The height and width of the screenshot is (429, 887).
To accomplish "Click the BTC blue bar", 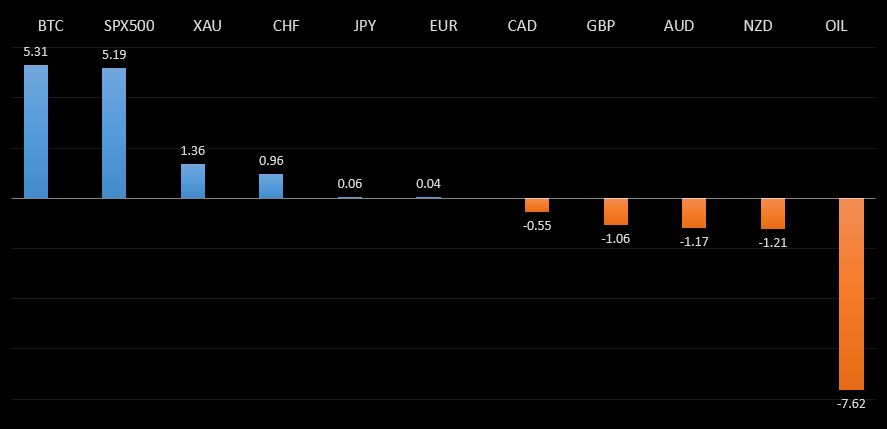I will 36,131.
